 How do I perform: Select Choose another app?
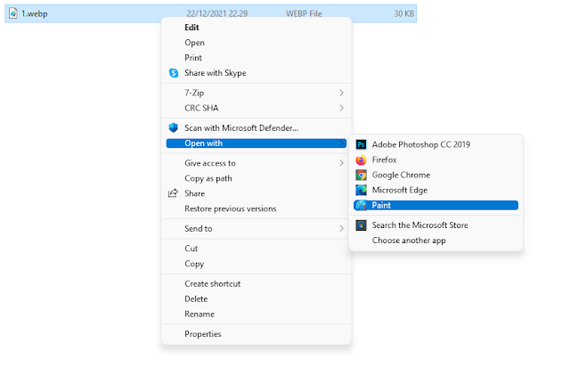436,241
